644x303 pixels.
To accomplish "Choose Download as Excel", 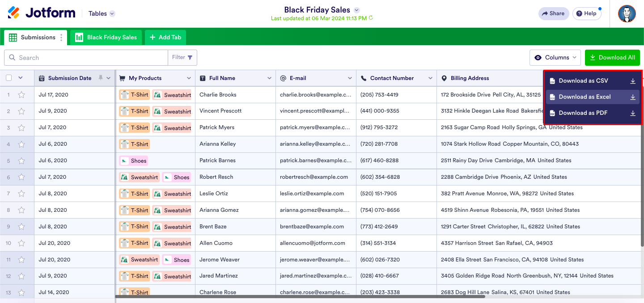I will pyautogui.click(x=593, y=97).
